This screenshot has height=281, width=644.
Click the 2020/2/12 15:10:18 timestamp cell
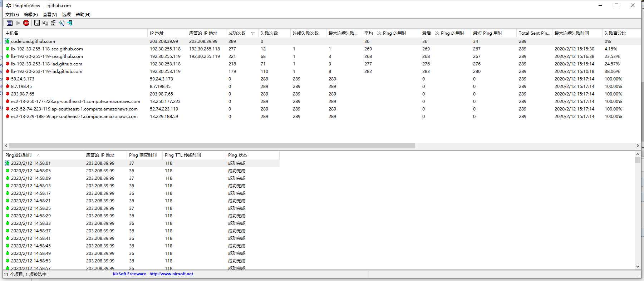coord(574,71)
